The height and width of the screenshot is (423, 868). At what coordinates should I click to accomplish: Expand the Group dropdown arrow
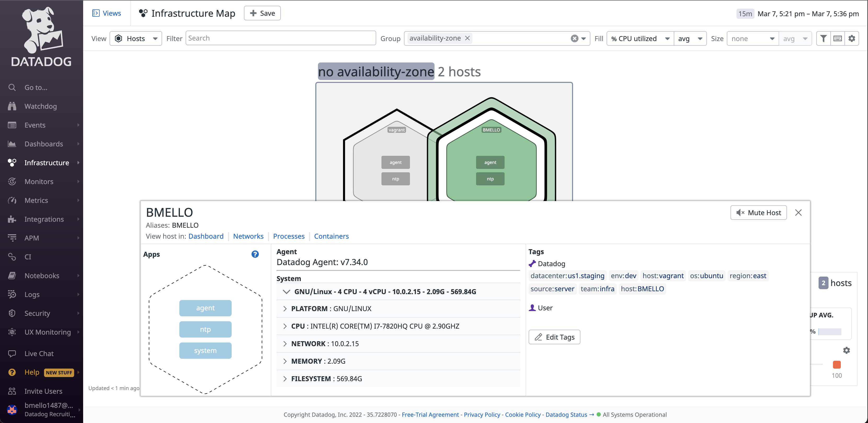(x=584, y=38)
